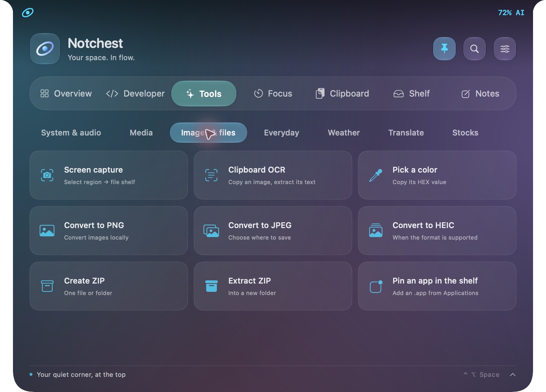Click the Space shortcut hint
The image size is (546, 392).
(482, 375)
